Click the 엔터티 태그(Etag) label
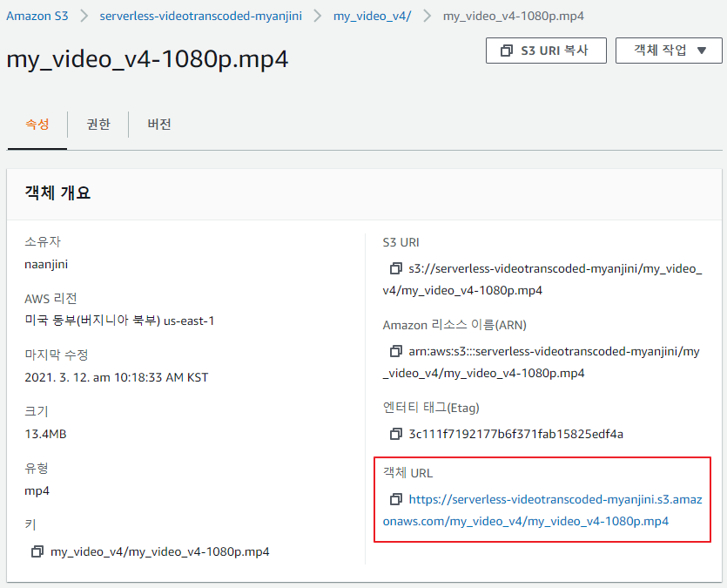727x588 pixels. (431, 408)
